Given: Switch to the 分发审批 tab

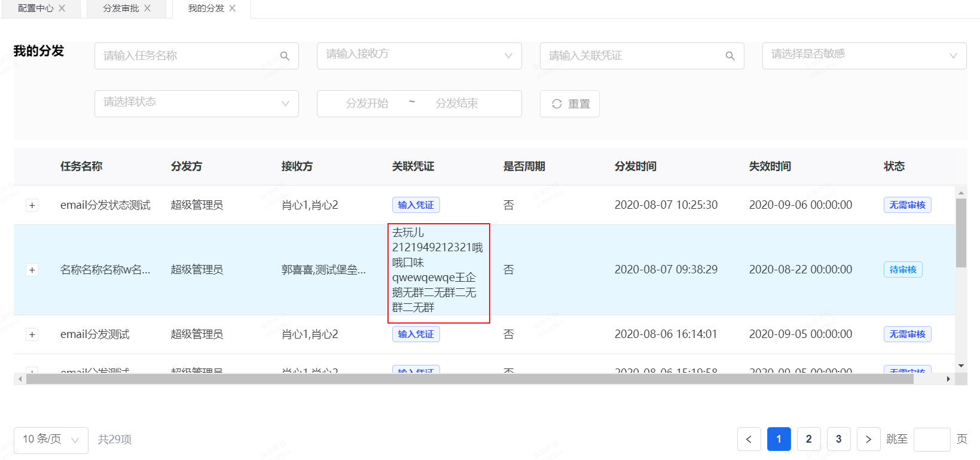Looking at the screenshot, I should pyautogui.click(x=121, y=8).
